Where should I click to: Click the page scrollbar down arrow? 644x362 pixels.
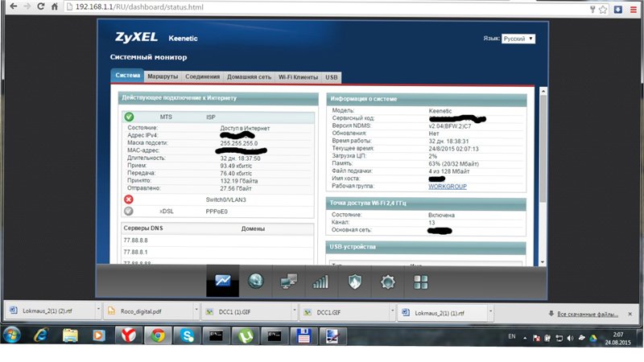tap(543, 262)
